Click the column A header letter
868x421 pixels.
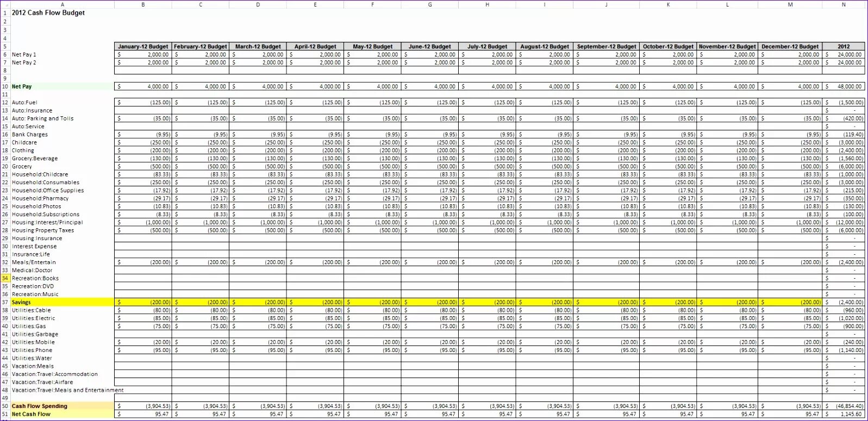[x=62, y=4]
